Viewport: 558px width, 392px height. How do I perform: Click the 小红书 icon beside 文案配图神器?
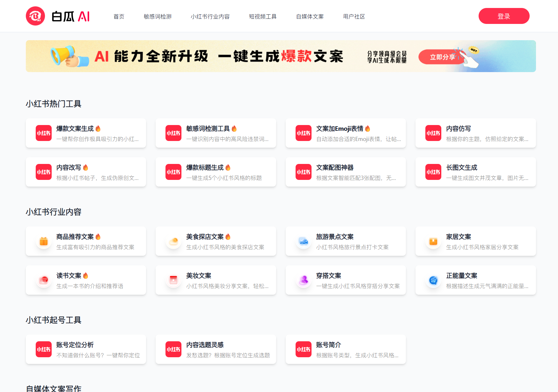tap(304, 172)
